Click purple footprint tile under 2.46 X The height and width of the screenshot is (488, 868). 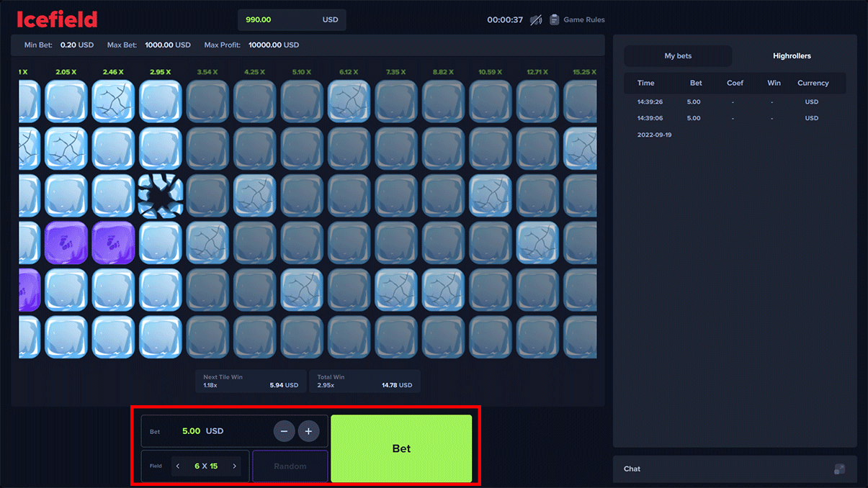[113, 243]
